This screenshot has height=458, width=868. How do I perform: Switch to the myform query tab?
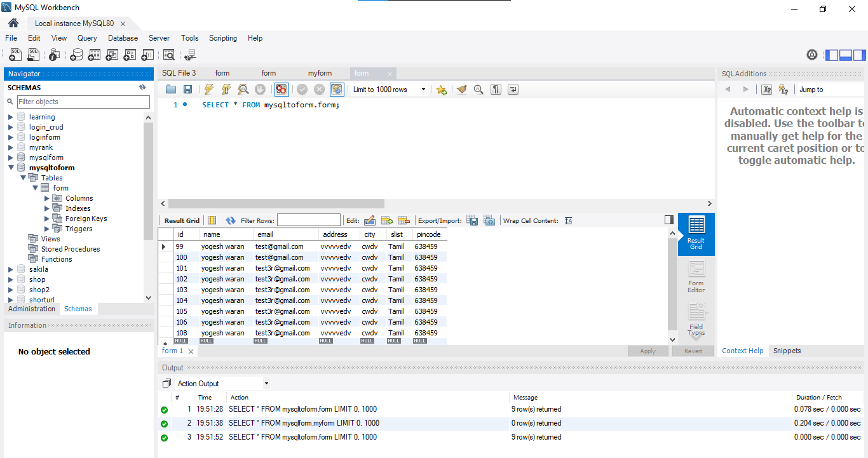tap(320, 73)
